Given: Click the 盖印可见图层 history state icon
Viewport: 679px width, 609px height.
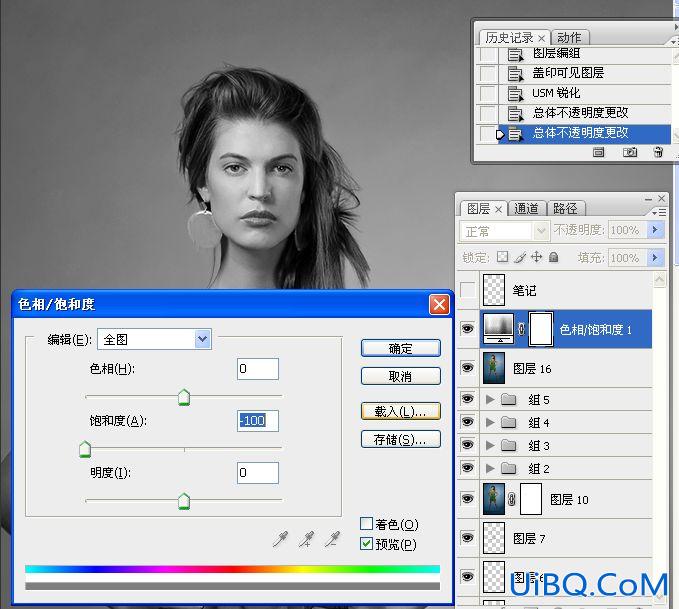Looking at the screenshot, I should coord(515,74).
